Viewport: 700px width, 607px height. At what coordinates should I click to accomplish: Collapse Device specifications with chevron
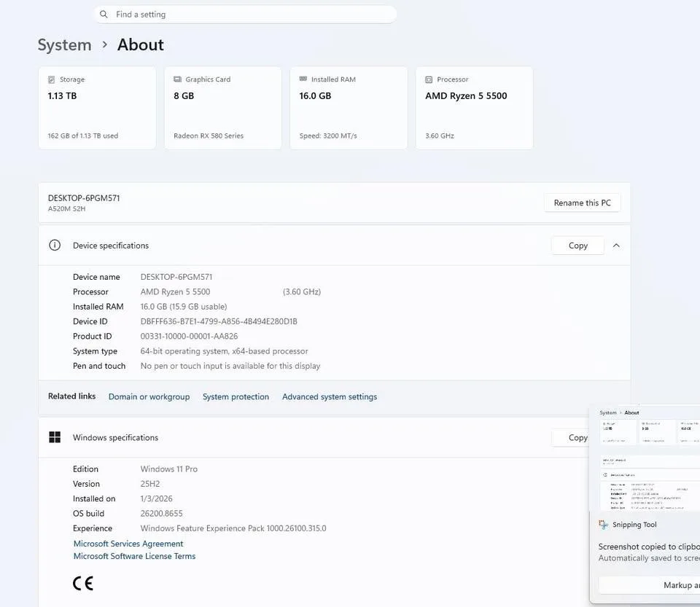[x=616, y=246]
